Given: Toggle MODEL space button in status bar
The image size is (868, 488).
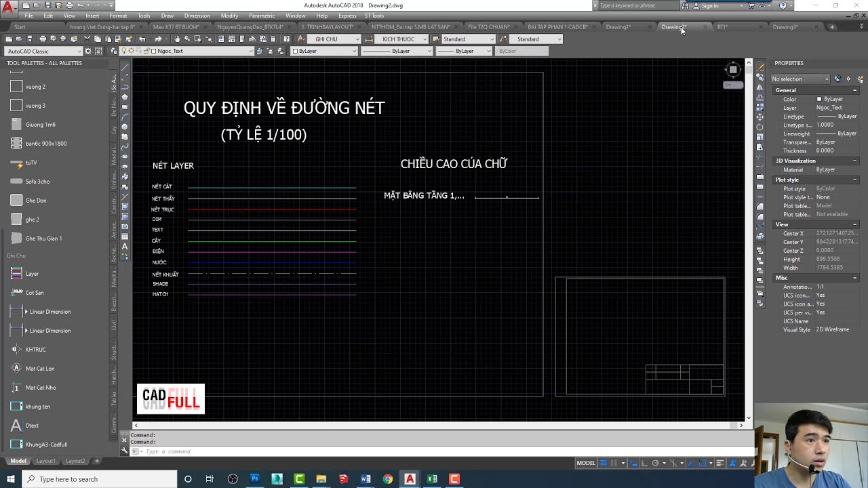Looking at the screenshot, I should click(x=586, y=463).
